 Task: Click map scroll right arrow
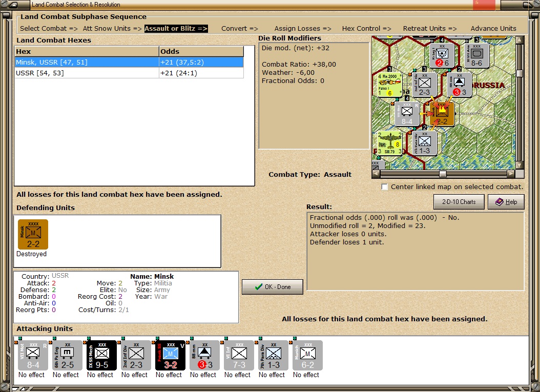(511, 174)
